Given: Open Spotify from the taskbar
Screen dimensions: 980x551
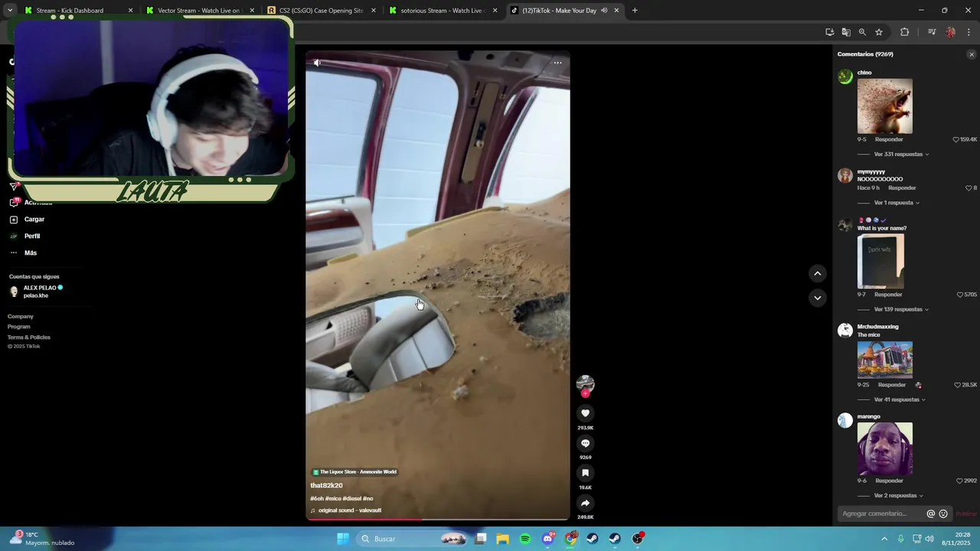Looking at the screenshot, I should (525, 539).
